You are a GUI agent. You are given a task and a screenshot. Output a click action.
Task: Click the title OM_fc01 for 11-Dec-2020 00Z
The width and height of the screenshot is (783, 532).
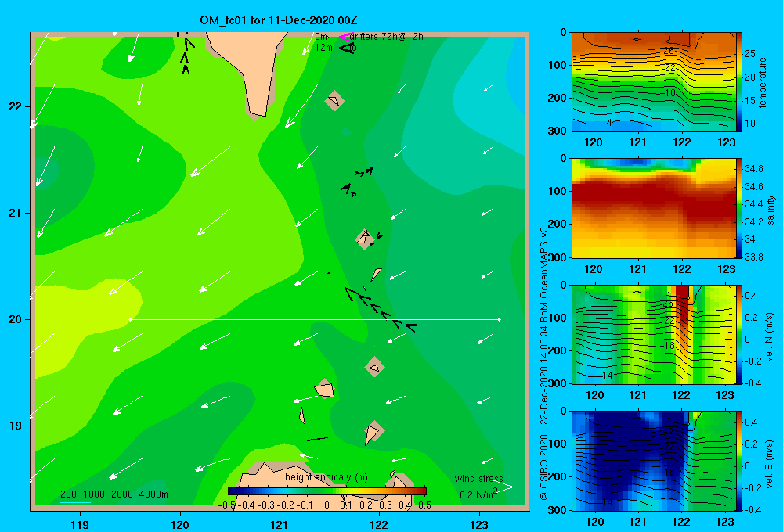278,20
